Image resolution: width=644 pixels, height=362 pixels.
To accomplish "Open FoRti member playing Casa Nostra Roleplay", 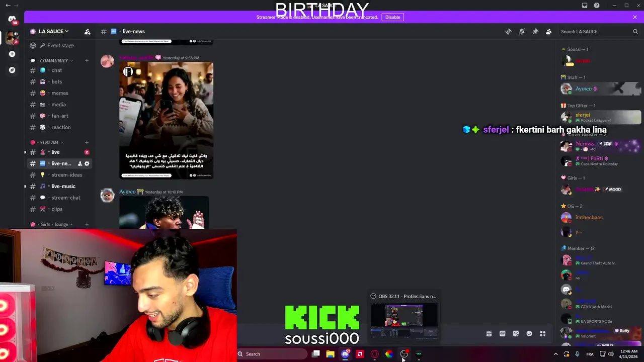I will click(x=600, y=161).
